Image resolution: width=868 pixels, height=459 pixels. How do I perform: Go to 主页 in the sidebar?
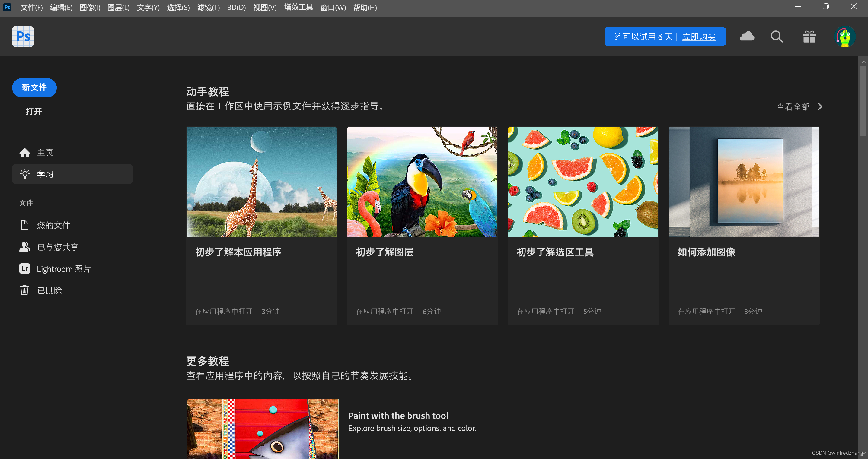pyautogui.click(x=72, y=153)
